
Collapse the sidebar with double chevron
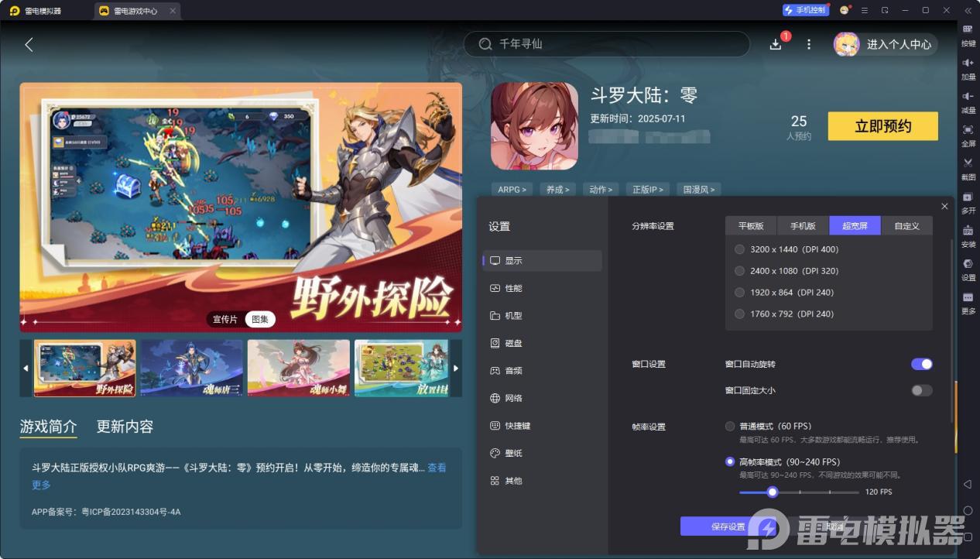[968, 10]
